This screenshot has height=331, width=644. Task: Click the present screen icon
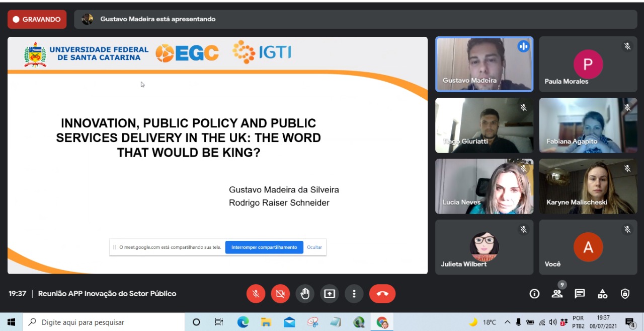[x=330, y=294]
